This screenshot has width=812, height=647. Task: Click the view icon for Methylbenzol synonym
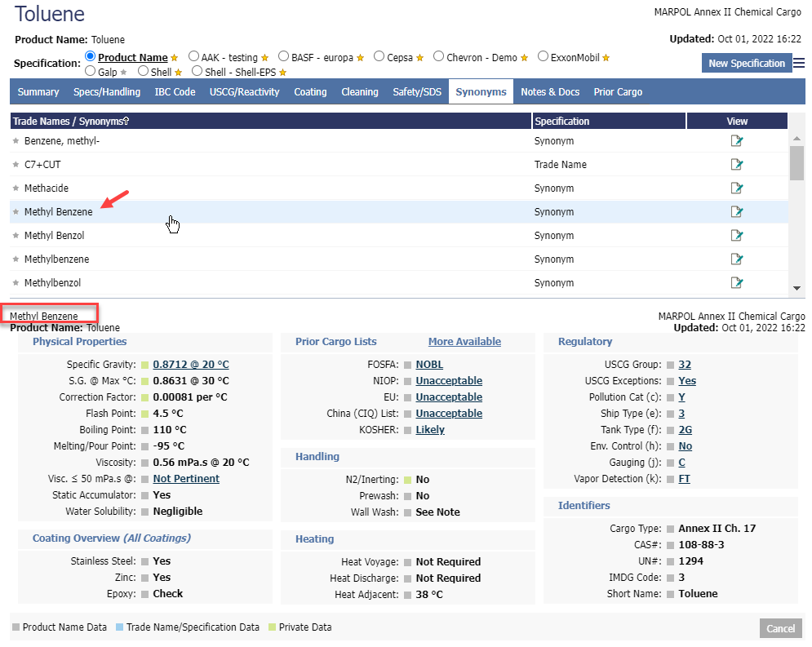(737, 283)
